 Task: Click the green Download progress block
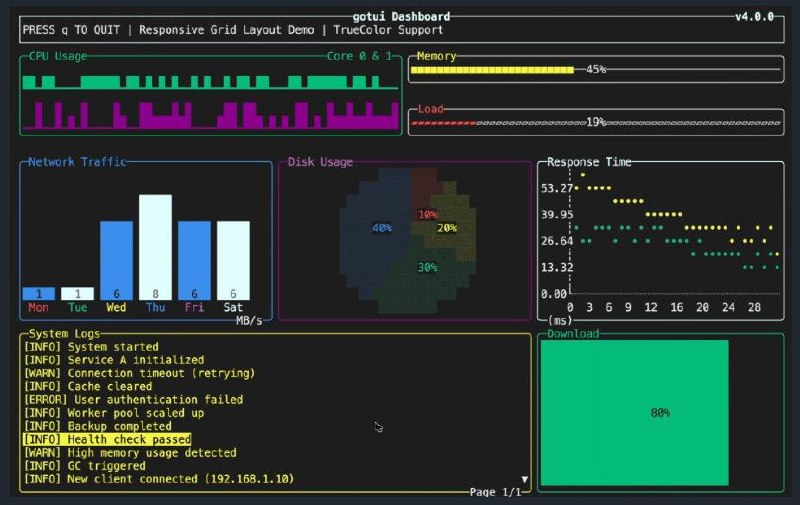click(x=634, y=412)
